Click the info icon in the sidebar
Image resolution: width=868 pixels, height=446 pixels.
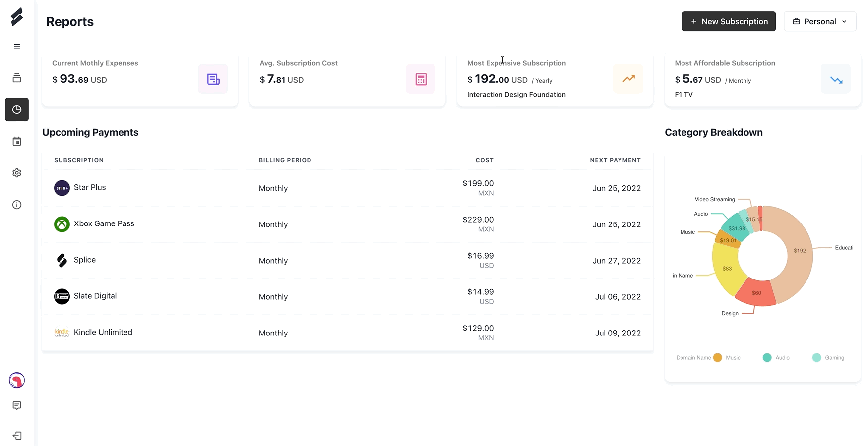point(16,204)
